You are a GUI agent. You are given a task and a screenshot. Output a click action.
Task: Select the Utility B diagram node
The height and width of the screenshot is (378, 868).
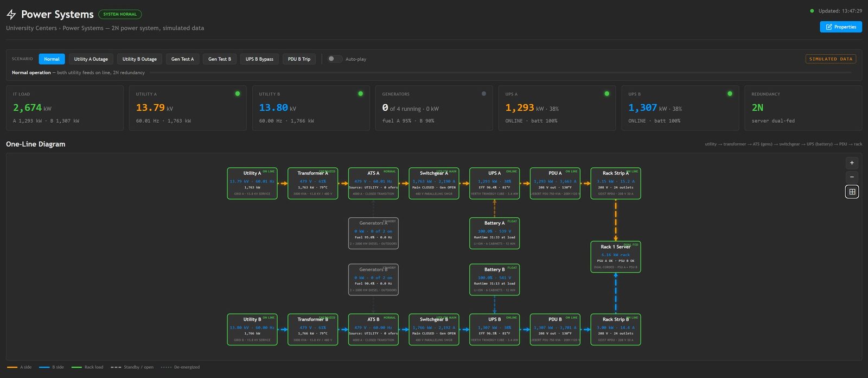click(x=252, y=329)
